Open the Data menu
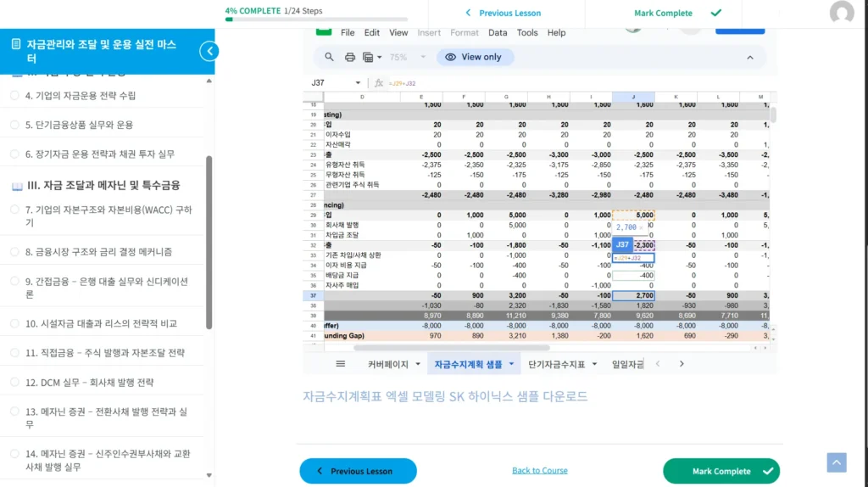This screenshot has height=487, width=868. [498, 33]
